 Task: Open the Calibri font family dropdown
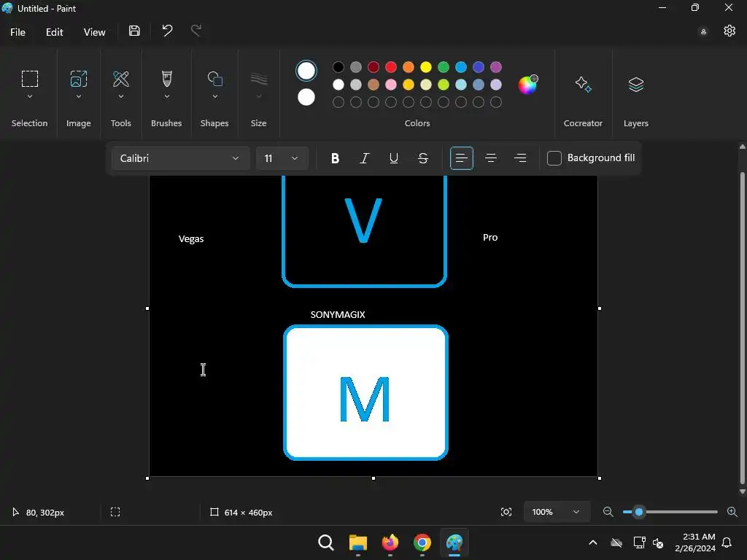(x=181, y=158)
